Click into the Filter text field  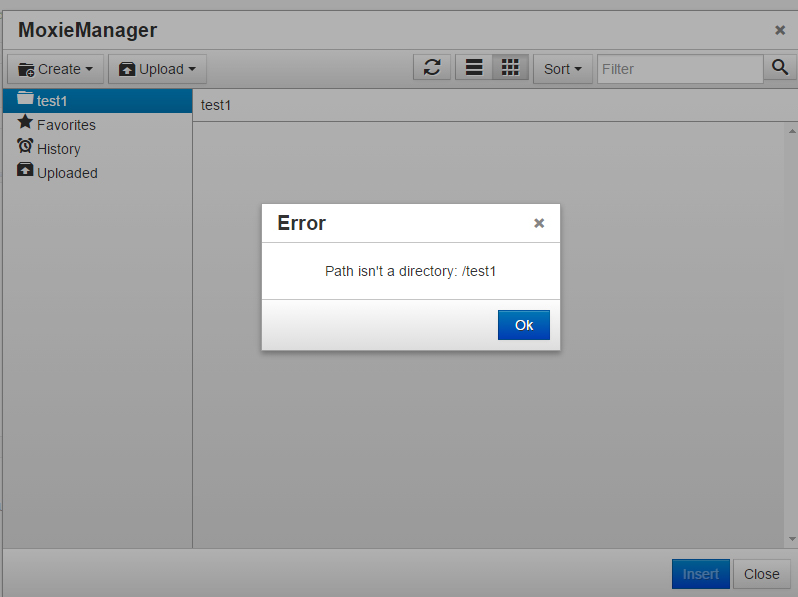pyautogui.click(x=680, y=69)
